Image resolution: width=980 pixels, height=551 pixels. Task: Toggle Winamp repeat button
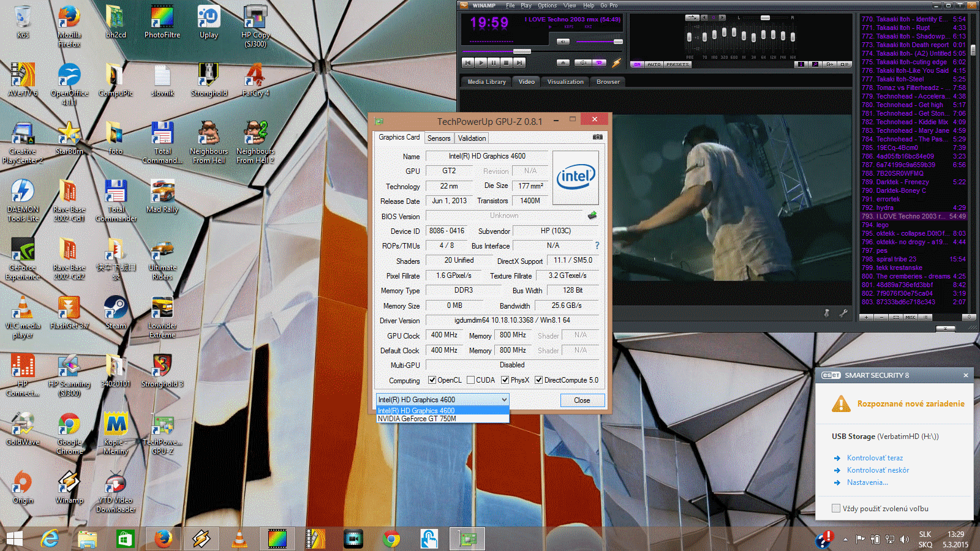[x=600, y=62]
